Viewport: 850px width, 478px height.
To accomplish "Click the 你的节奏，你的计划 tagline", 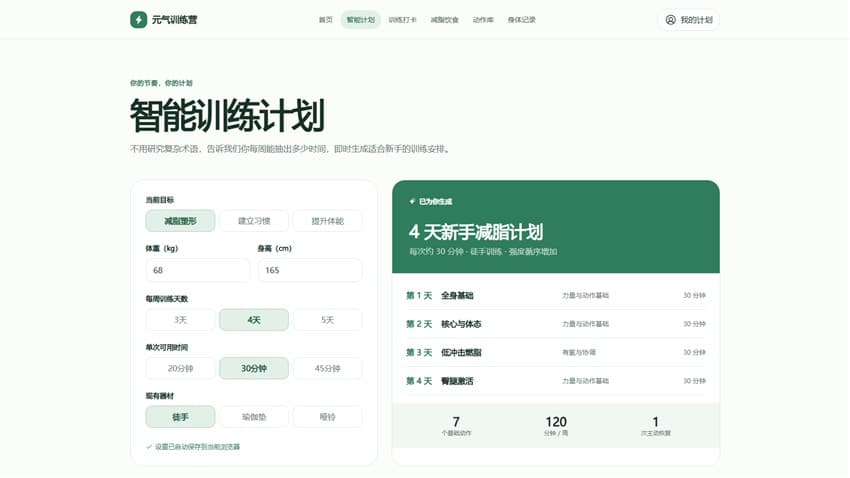I will 161,83.
